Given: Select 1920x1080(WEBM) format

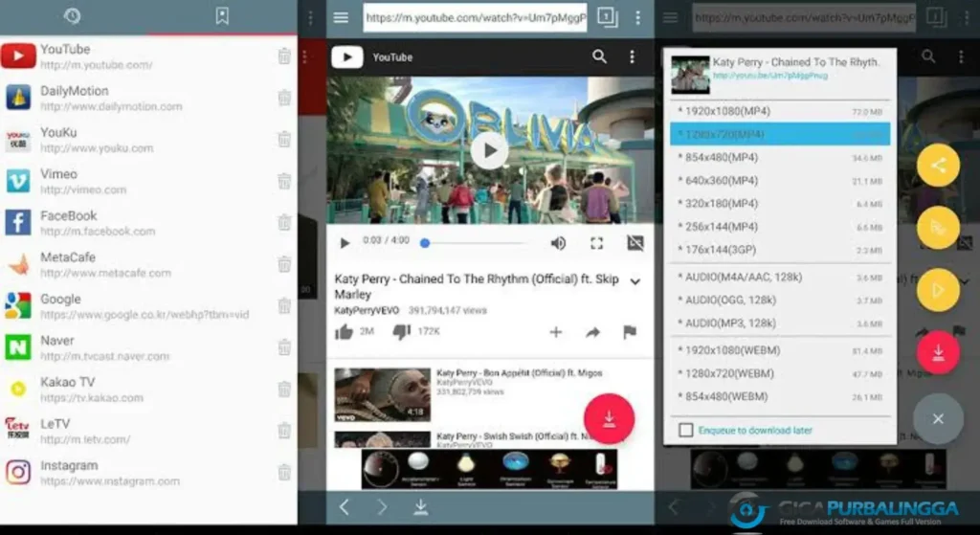Looking at the screenshot, I should tap(780, 350).
